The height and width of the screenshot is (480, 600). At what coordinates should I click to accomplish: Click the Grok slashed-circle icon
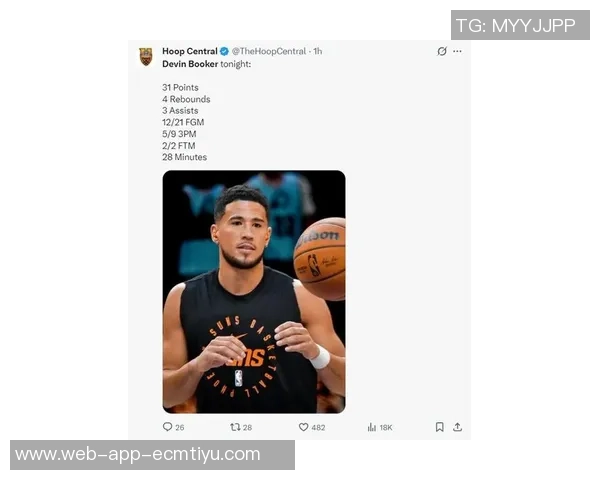pos(442,51)
